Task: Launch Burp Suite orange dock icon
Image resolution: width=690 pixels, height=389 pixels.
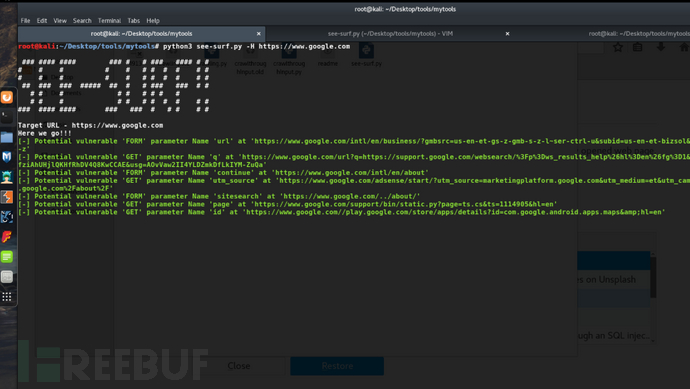Action: tap(7, 197)
